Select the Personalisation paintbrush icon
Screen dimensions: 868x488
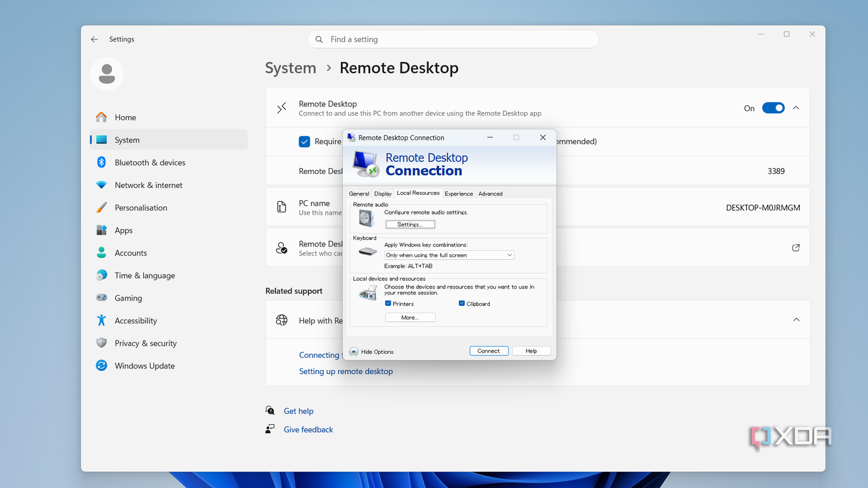tap(101, 208)
